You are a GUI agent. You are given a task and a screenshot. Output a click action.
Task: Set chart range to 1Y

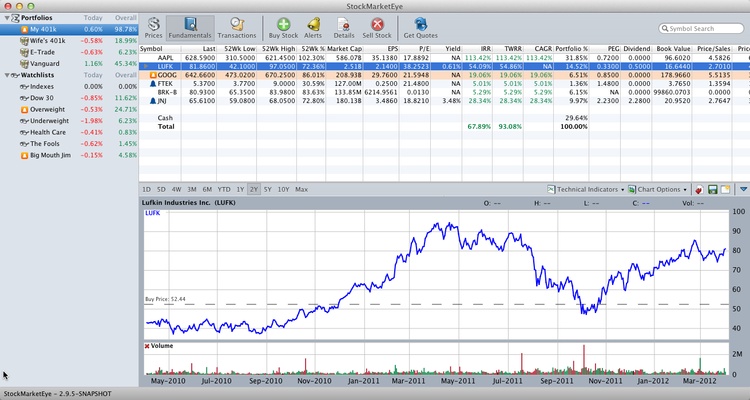click(x=240, y=189)
